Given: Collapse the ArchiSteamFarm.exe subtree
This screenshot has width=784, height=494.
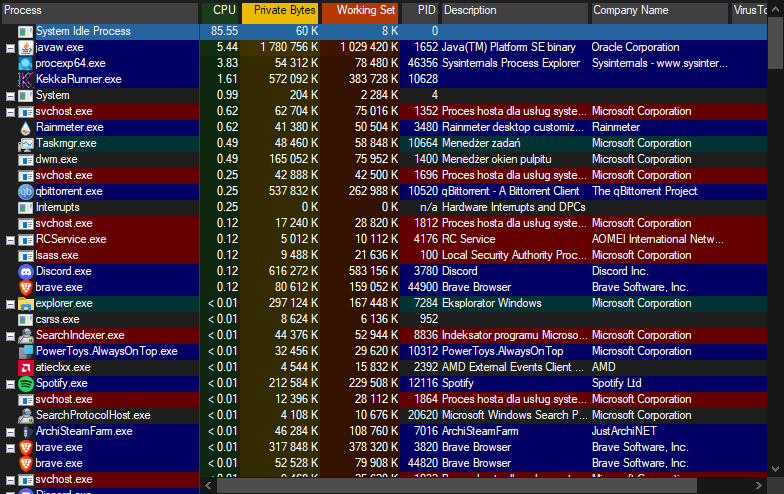Looking at the screenshot, I should (x=10, y=432).
